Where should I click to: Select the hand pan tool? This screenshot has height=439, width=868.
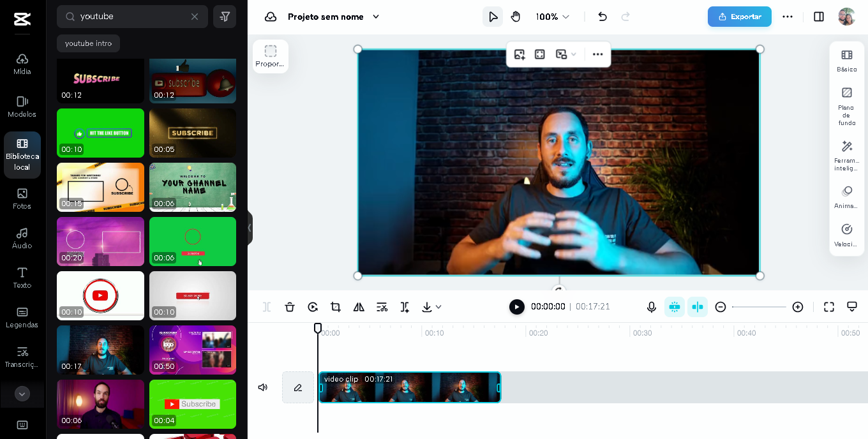(x=516, y=17)
